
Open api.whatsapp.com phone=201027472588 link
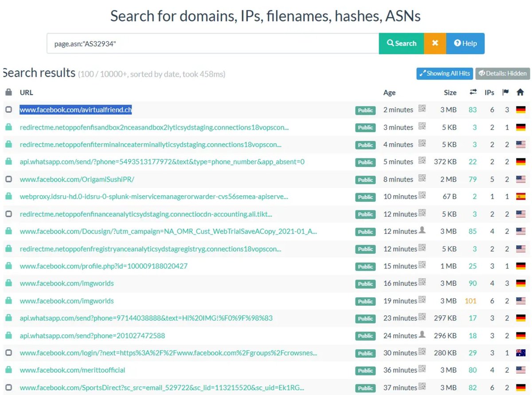coord(92,336)
